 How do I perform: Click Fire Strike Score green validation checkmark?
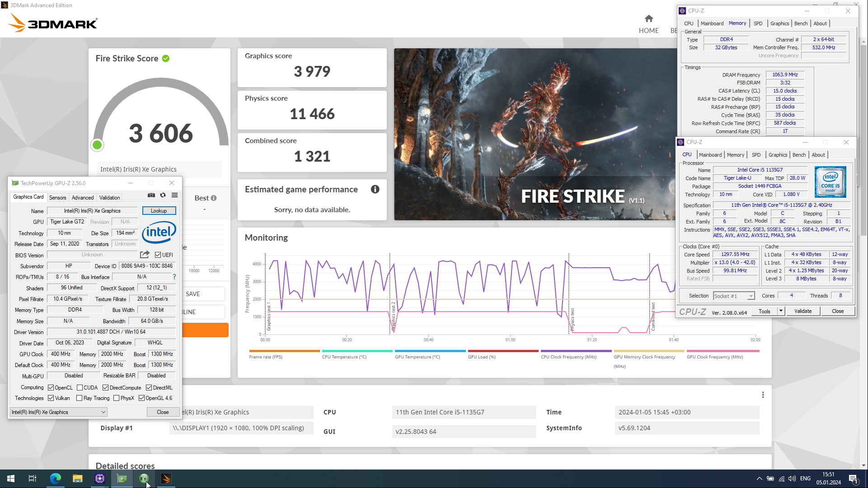[166, 58]
